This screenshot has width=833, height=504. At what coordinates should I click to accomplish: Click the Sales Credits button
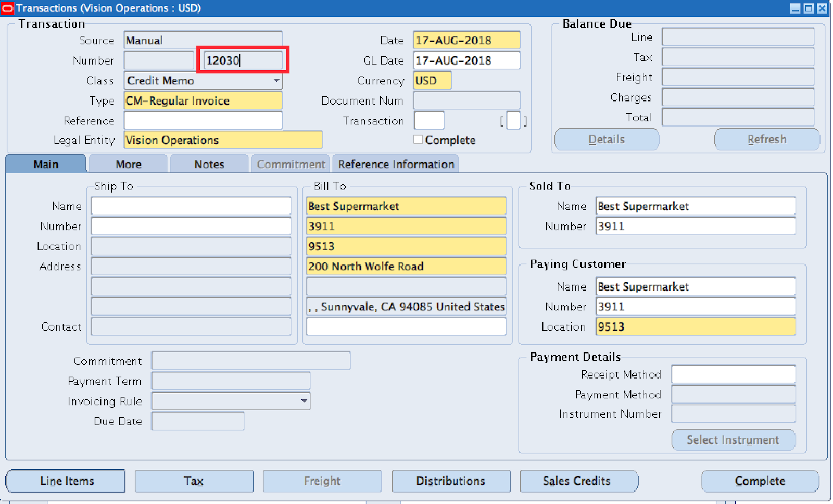579,481
